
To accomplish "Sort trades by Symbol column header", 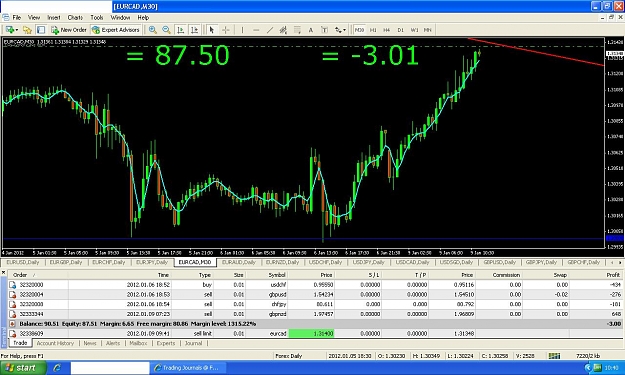I will [x=277, y=275].
